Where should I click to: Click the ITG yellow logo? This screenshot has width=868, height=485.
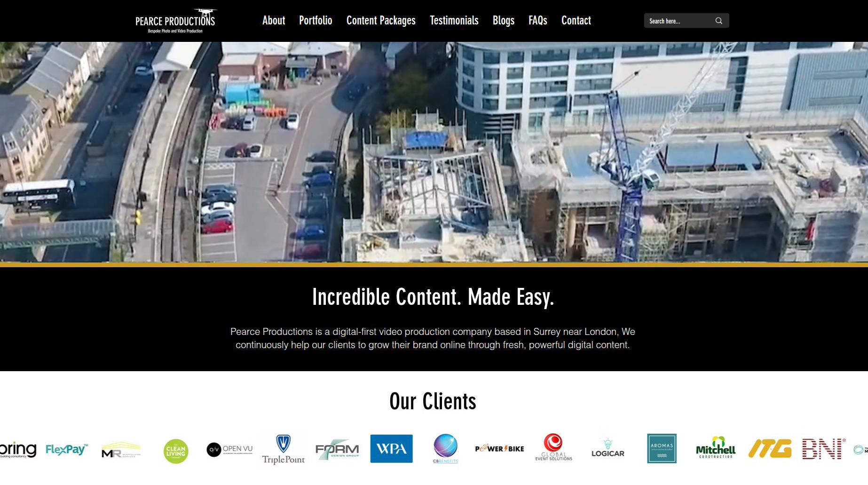click(770, 448)
